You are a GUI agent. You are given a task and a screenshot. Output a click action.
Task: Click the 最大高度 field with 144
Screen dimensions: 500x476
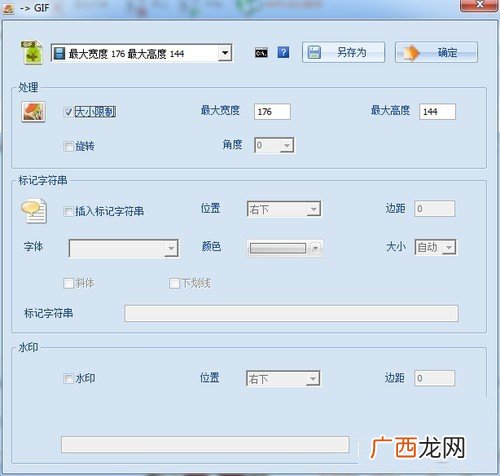(437, 111)
